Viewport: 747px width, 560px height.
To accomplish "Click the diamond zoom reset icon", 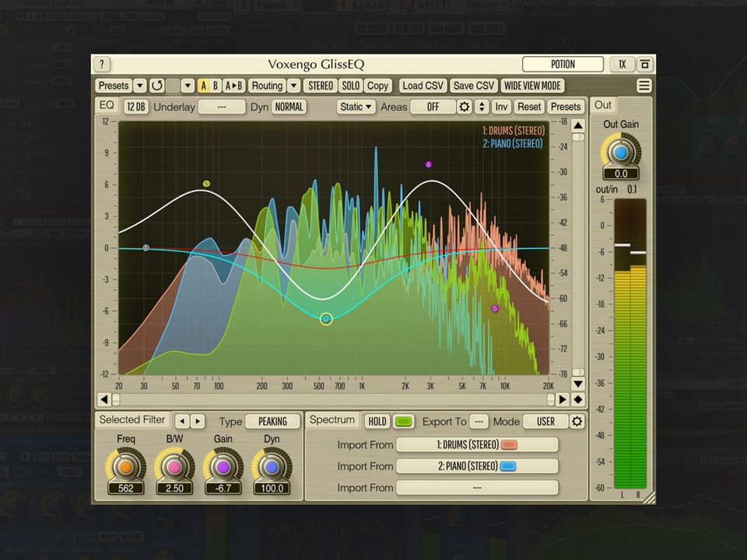I will (578, 400).
